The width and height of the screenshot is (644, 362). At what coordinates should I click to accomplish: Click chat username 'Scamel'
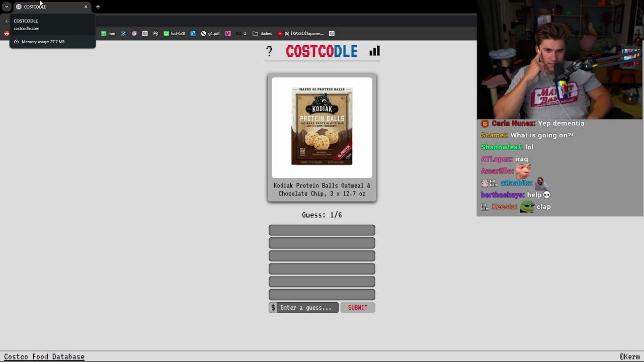point(495,135)
